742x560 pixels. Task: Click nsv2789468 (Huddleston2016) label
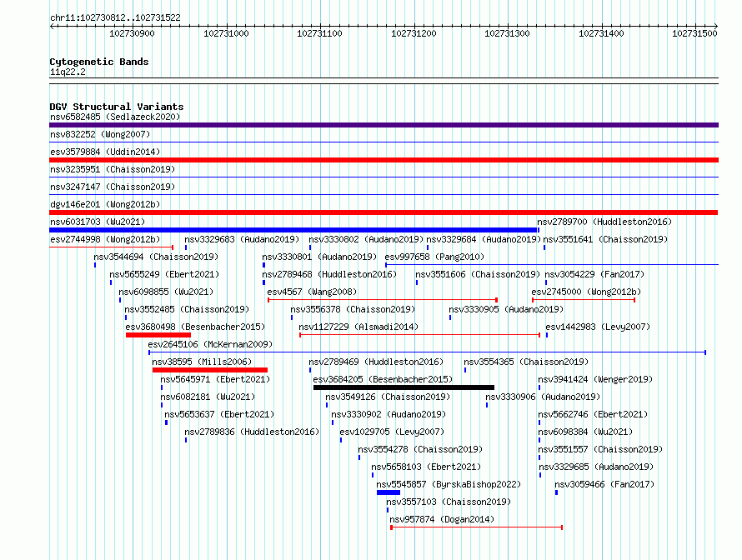[x=329, y=274]
